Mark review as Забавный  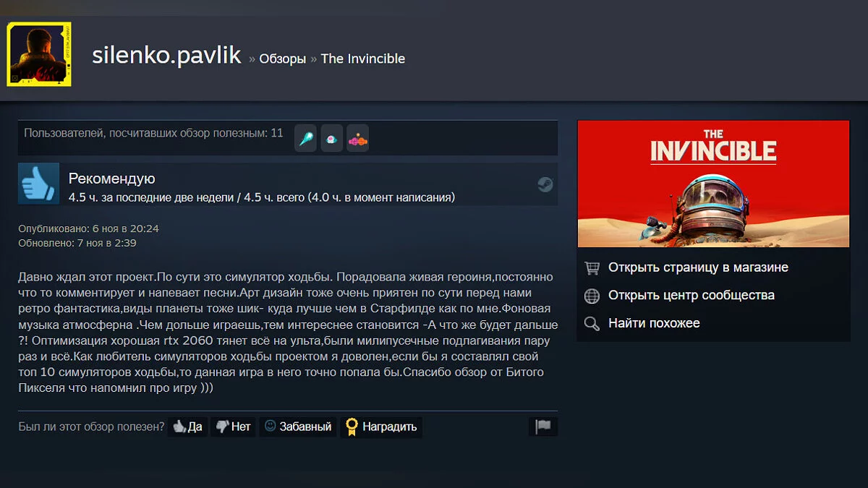pos(297,427)
